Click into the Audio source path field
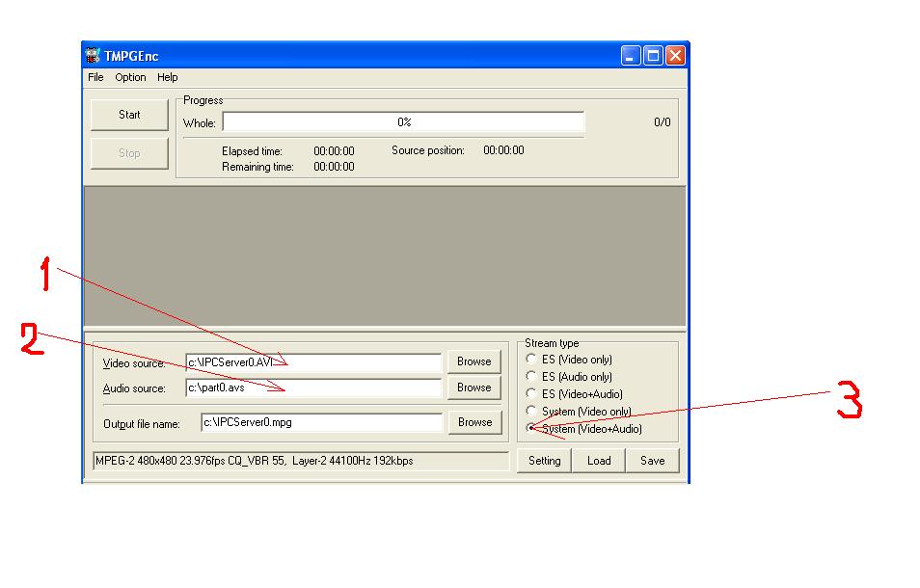Image resolution: width=920 pixels, height=588 pixels. click(x=313, y=388)
